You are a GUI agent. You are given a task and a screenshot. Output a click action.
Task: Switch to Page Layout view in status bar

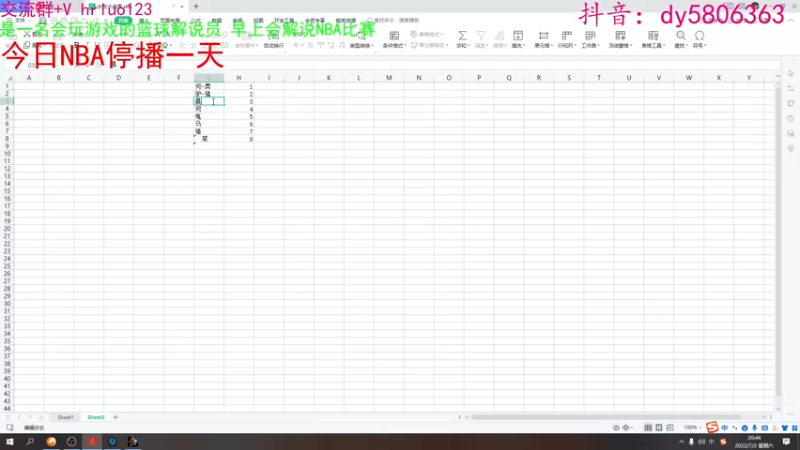(x=659, y=428)
